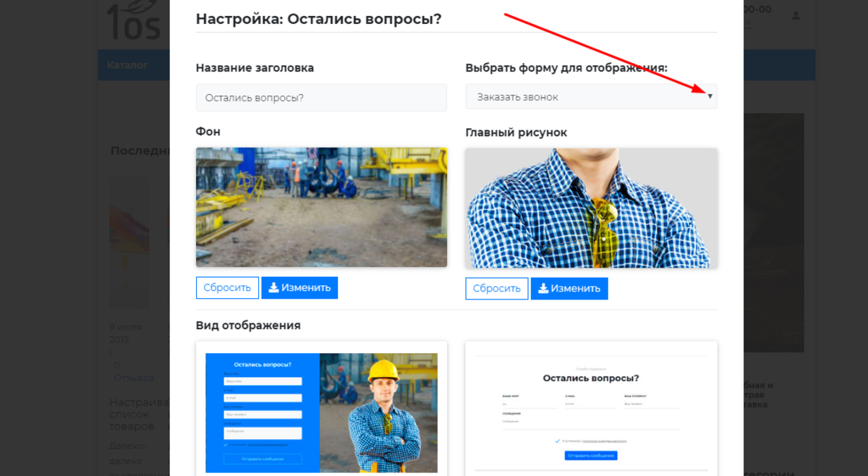Open 'Каталог' menu on the background page
Image resolution: width=868 pixels, height=476 pixels.
[127, 65]
